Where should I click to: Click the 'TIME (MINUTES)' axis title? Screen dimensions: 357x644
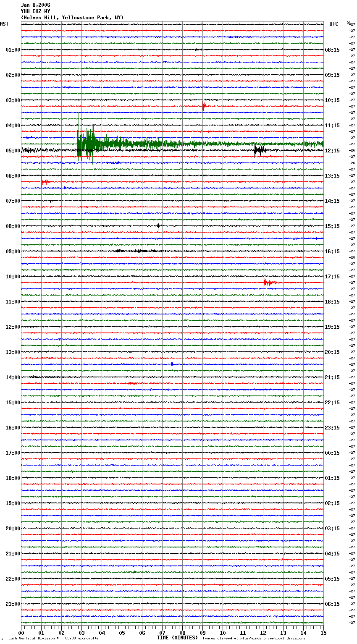coord(177,638)
